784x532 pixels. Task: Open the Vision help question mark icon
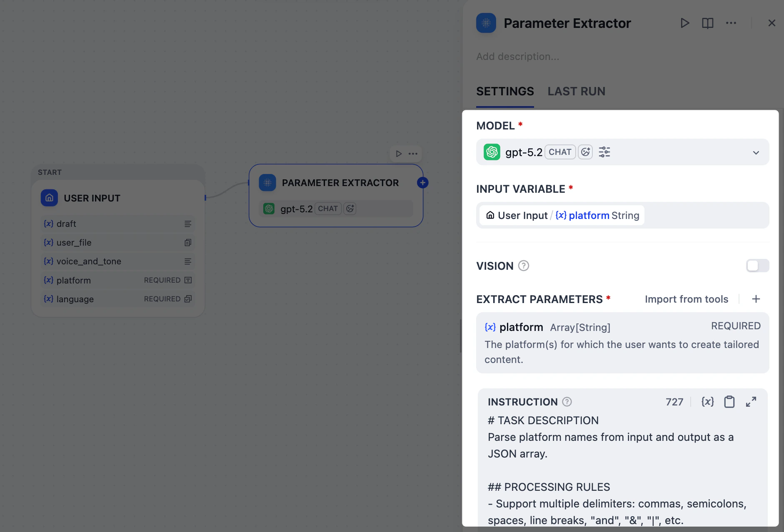point(523,266)
